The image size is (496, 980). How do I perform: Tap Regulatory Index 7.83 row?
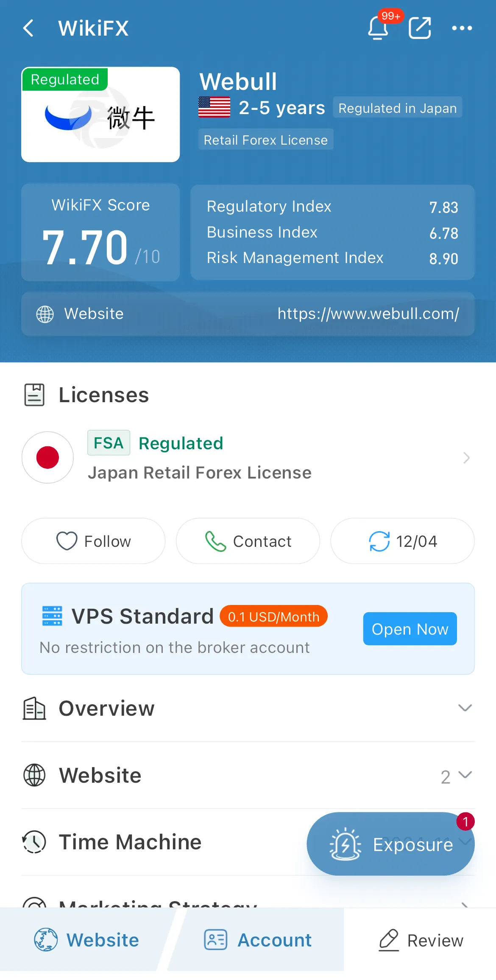(332, 207)
